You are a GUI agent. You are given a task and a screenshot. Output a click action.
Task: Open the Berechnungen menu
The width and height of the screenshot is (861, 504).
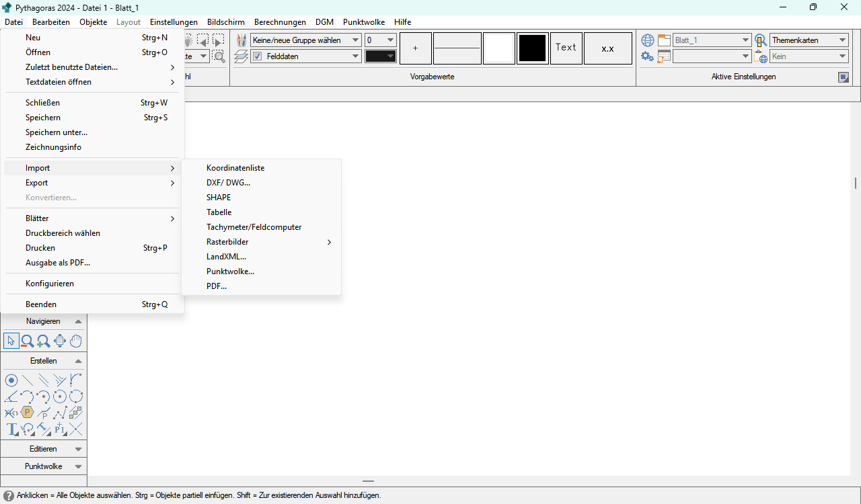pos(280,22)
